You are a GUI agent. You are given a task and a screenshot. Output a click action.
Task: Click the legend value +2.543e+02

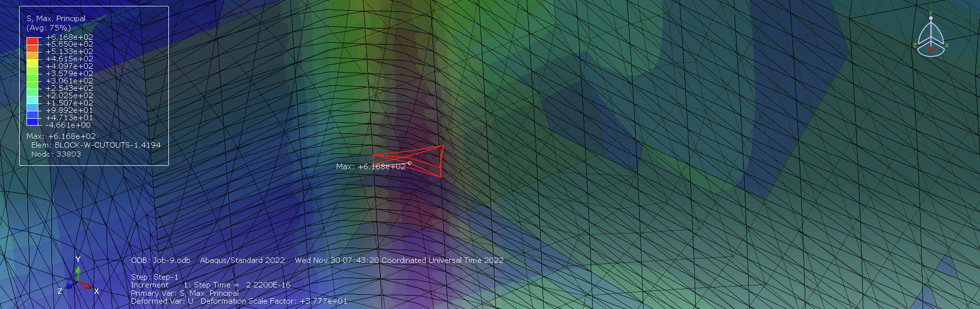point(69,88)
